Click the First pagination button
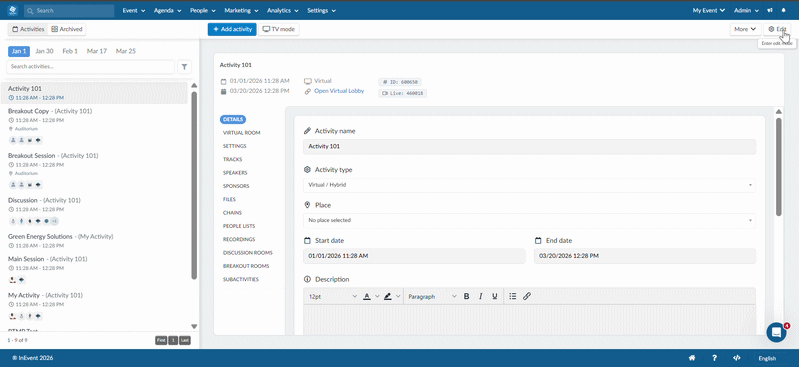The height and width of the screenshot is (367, 799). click(161, 340)
